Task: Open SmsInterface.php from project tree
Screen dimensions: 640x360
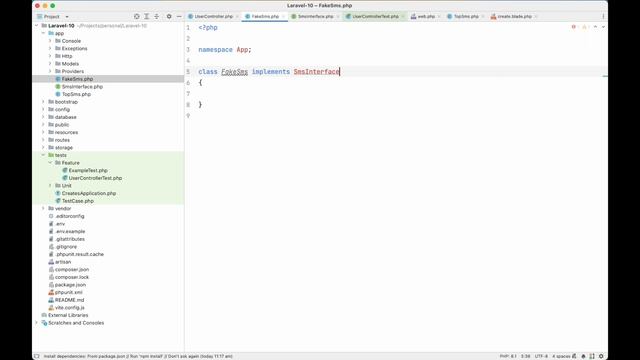Action: pyautogui.click(x=82, y=87)
